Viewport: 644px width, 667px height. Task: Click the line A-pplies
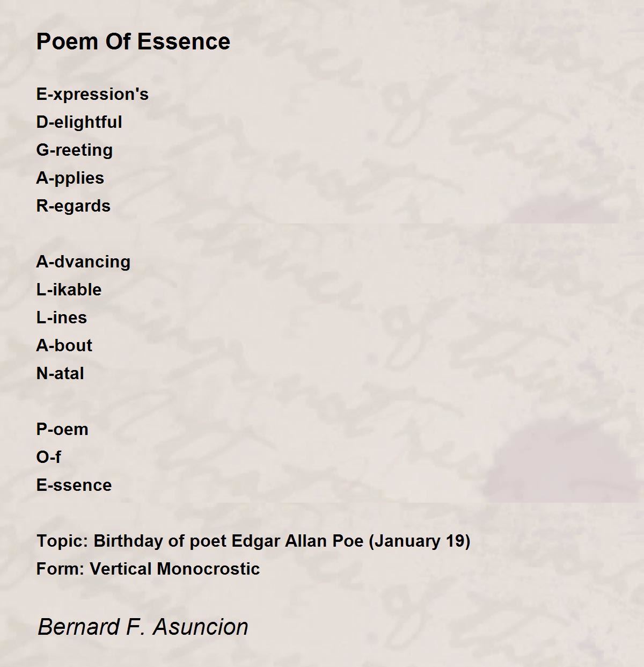pyautogui.click(x=70, y=178)
